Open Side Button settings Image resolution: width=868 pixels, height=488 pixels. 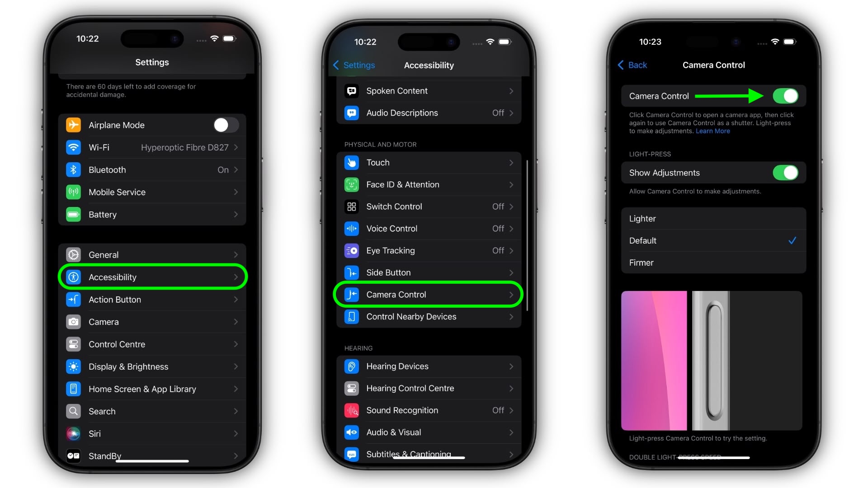tap(429, 272)
